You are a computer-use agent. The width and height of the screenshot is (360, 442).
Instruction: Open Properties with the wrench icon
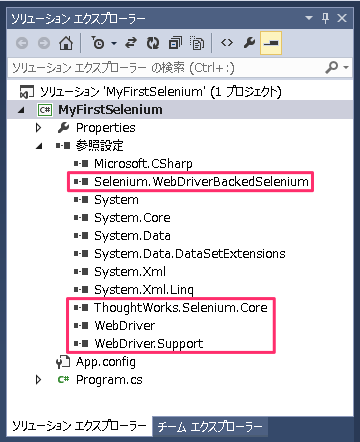[249, 43]
